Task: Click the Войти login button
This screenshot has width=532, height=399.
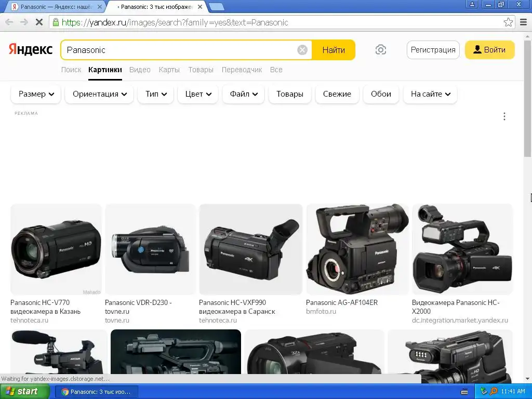Action: click(x=489, y=50)
